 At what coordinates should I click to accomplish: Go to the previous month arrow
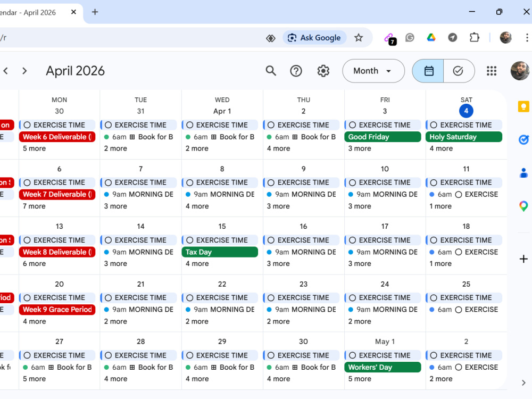click(6, 71)
